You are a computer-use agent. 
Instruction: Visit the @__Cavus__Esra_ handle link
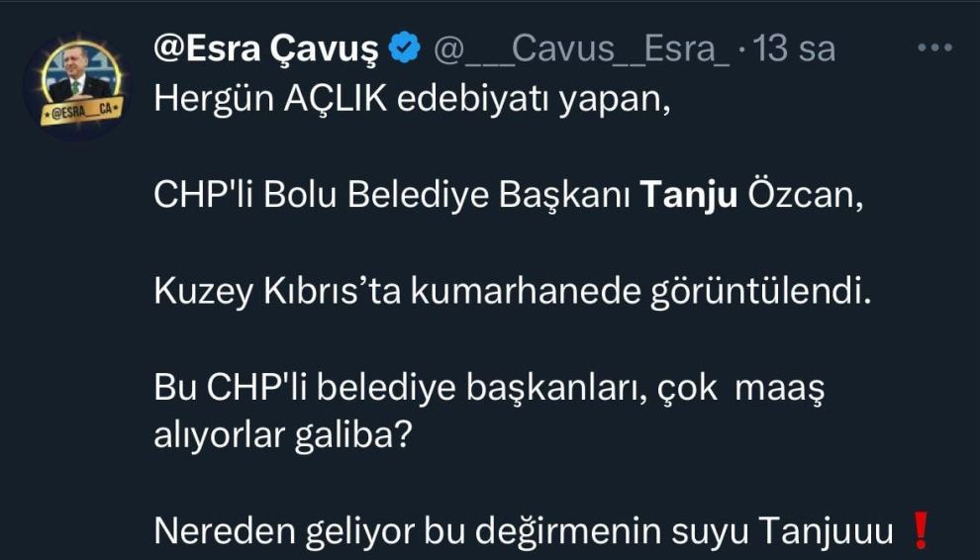pyautogui.click(x=582, y=48)
